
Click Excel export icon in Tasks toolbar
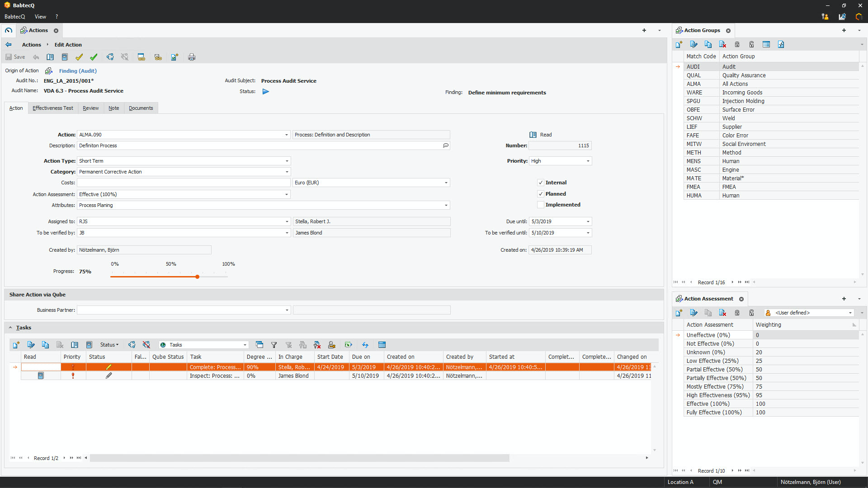click(348, 345)
